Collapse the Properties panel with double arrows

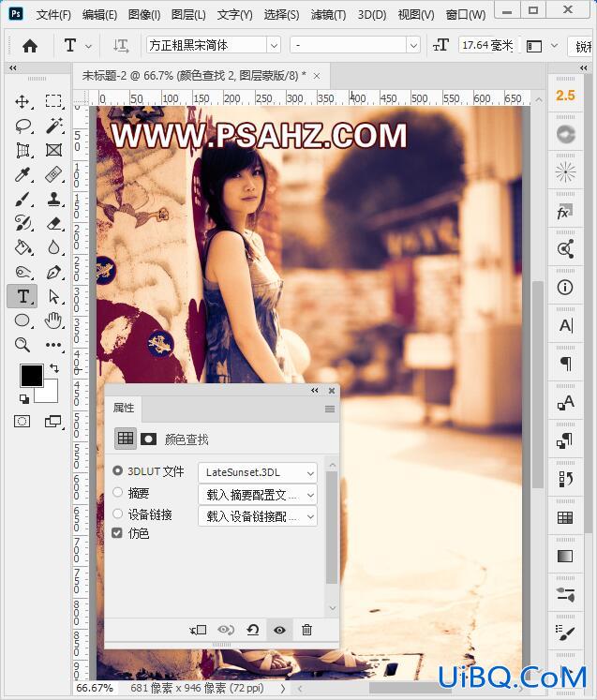click(x=315, y=390)
